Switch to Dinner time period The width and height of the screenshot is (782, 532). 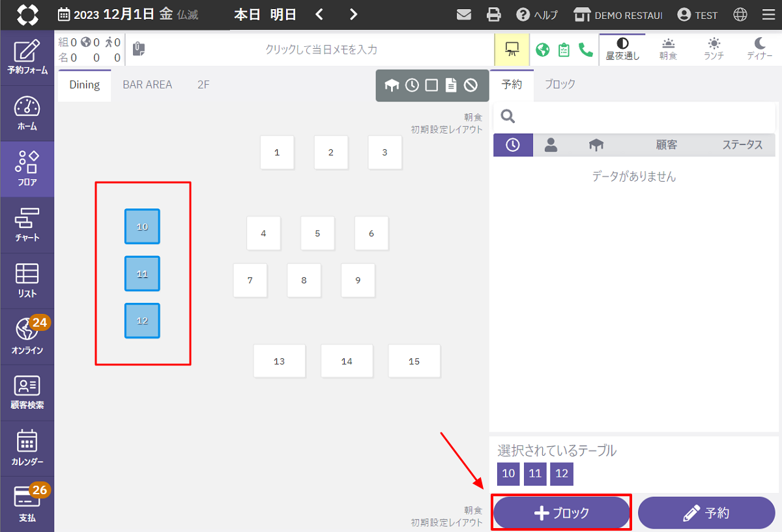click(x=759, y=49)
